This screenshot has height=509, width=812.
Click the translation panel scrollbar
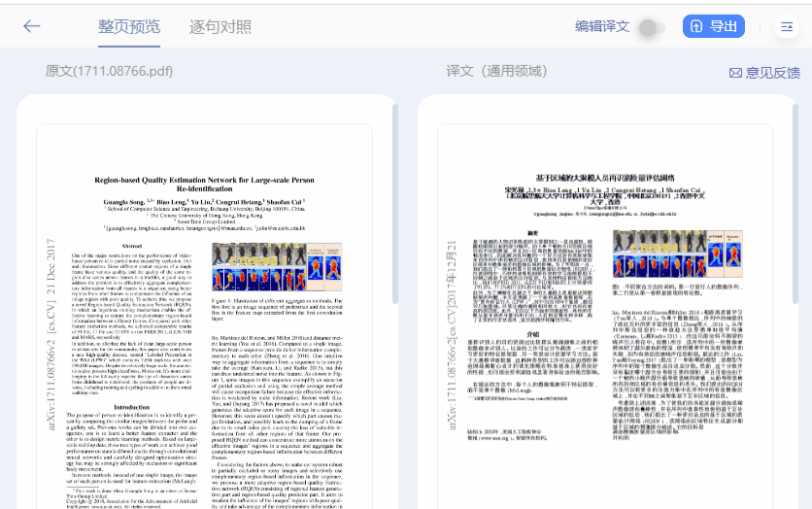795,203
